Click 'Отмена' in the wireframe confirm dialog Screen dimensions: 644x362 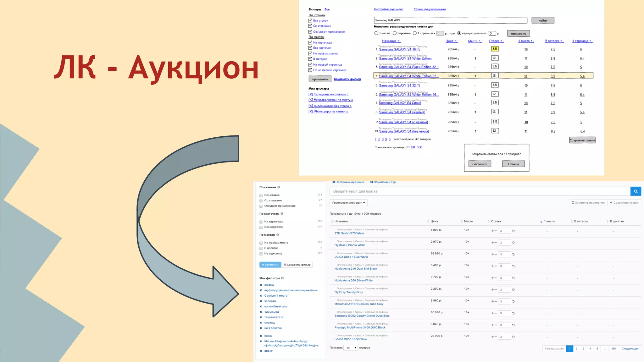pyautogui.click(x=513, y=164)
